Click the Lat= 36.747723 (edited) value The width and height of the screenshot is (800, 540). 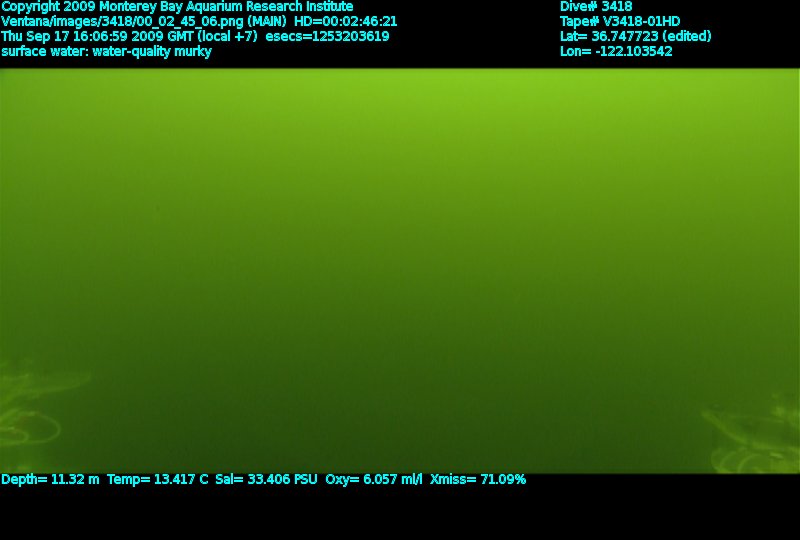(x=635, y=37)
